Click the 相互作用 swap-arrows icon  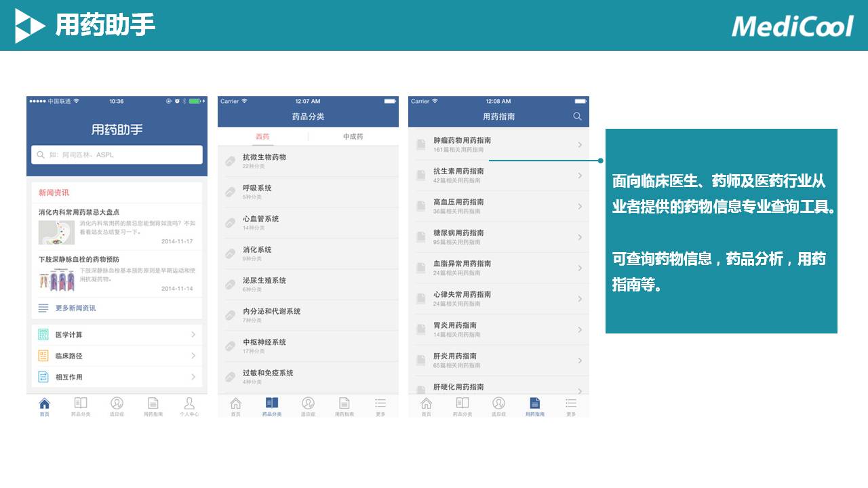click(43, 377)
